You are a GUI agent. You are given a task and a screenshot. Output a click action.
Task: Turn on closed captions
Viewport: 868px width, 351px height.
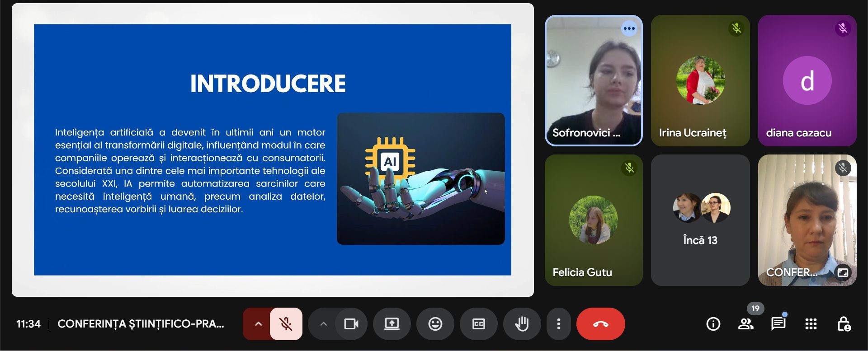[x=478, y=324]
